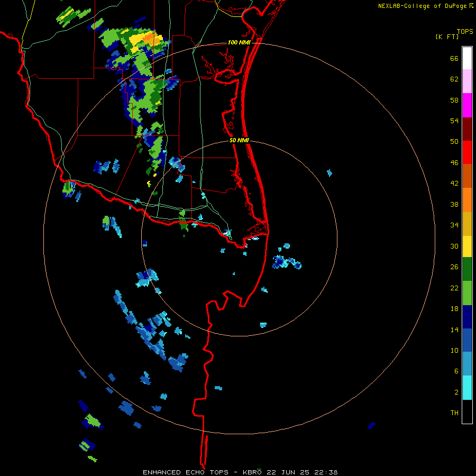Select legend value 30
This screenshot has height=476, width=476.
[454, 246]
